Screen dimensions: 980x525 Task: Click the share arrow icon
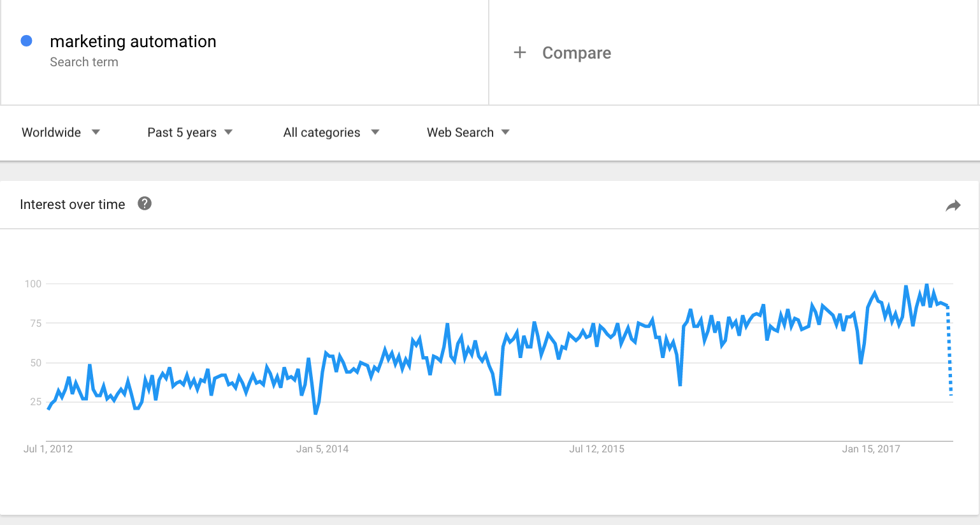point(953,205)
